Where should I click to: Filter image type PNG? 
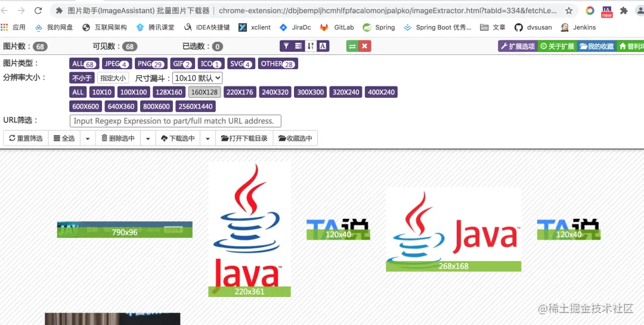pyautogui.click(x=151, y=64)
